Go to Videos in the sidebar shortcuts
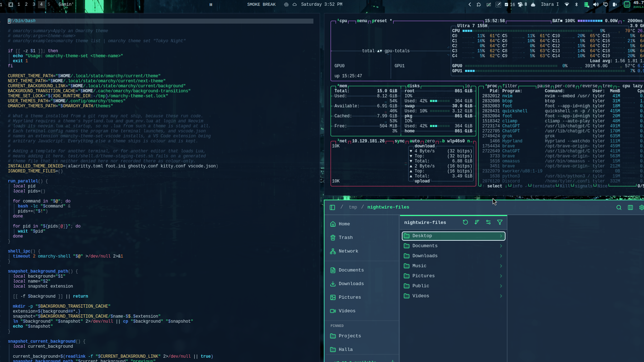Screen dimensions: 644x362 [x=362, y=311]
